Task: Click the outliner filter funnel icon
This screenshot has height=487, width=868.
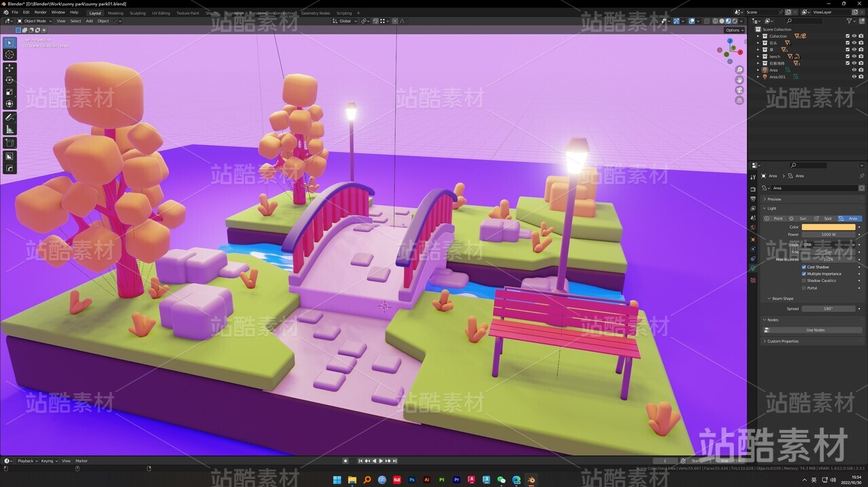Action: point(850,21)
